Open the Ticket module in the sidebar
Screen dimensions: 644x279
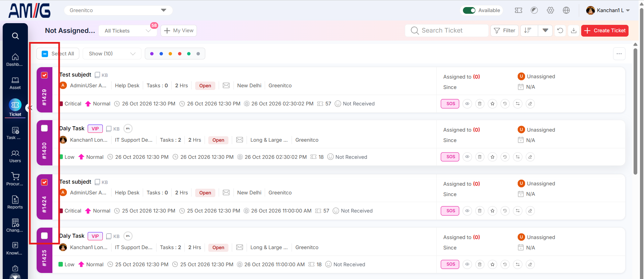click(15, 108)
